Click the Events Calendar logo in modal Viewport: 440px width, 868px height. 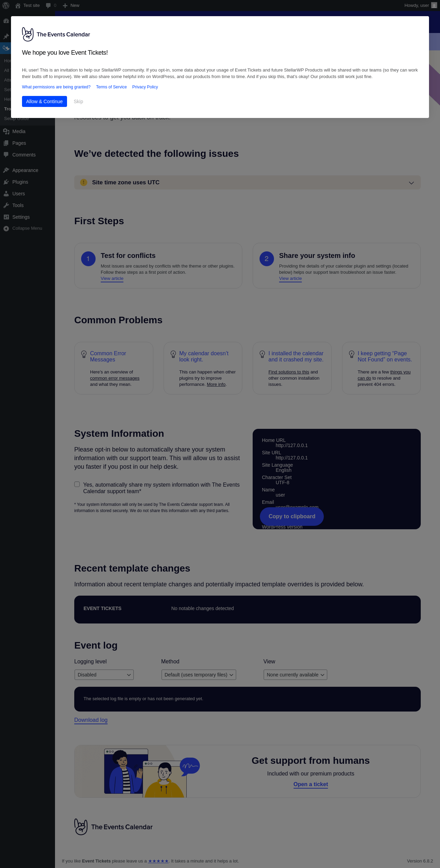56,34
